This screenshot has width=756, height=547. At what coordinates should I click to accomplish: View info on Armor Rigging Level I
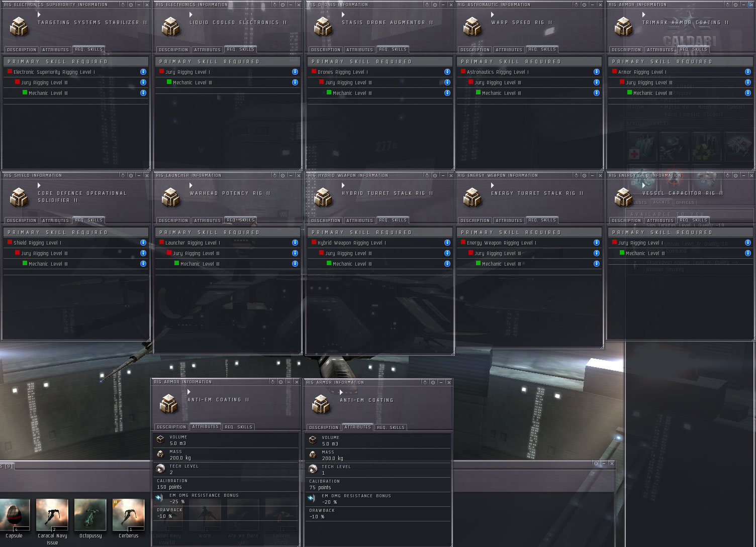click(x=748, y=72)
